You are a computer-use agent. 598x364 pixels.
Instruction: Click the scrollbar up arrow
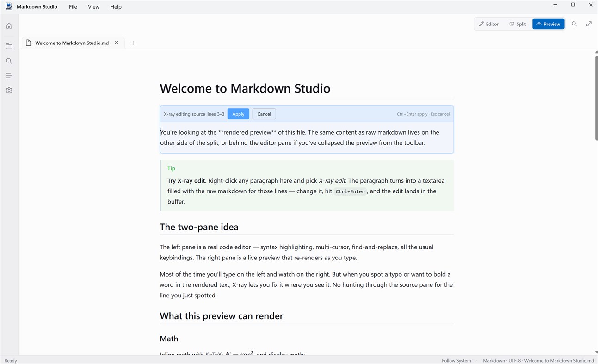[x=596, y=52]
